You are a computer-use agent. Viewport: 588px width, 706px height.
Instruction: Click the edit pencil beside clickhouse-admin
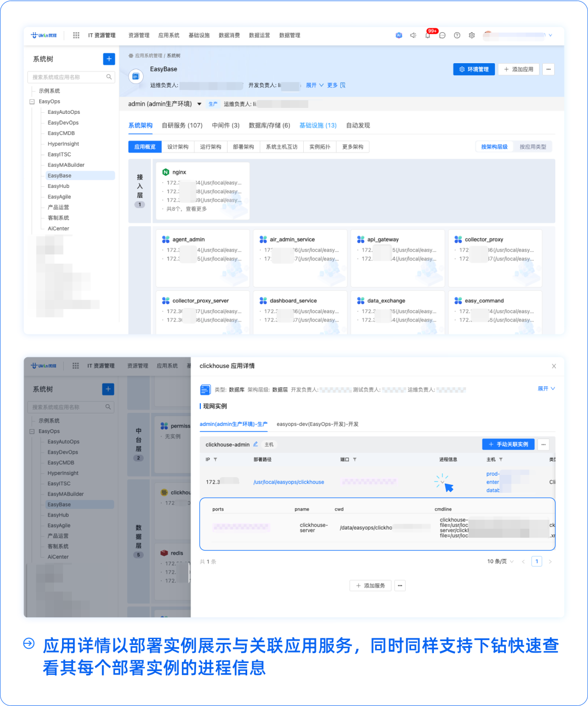pyautogui.click(x=255, y=444)
